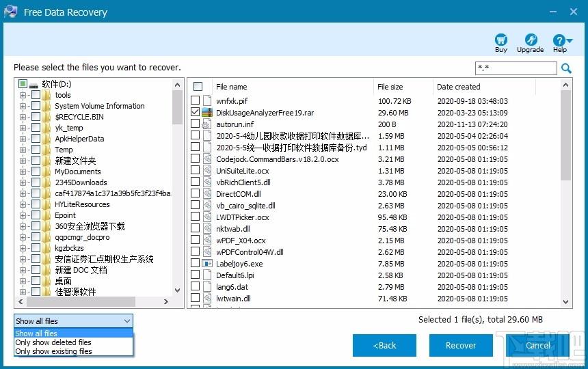
Task: Click the Recover button
Action: (x=461, y=345)
